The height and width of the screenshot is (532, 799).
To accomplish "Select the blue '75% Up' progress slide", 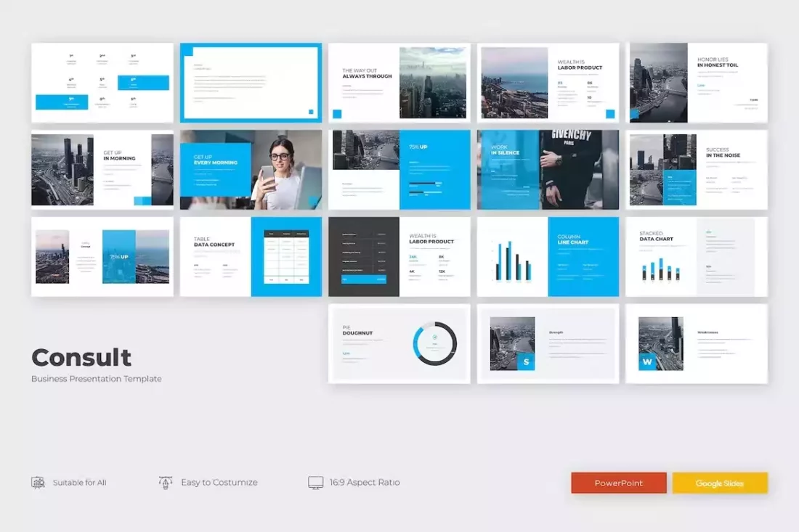I will pos(399,169).
